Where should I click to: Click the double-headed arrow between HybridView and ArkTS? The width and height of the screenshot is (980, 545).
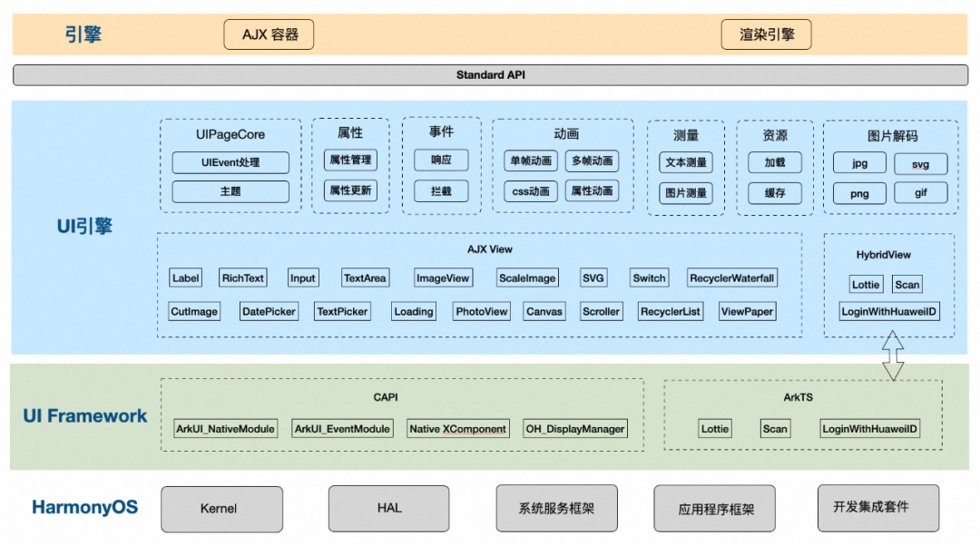pyautogui.click(x=893, y=355)
